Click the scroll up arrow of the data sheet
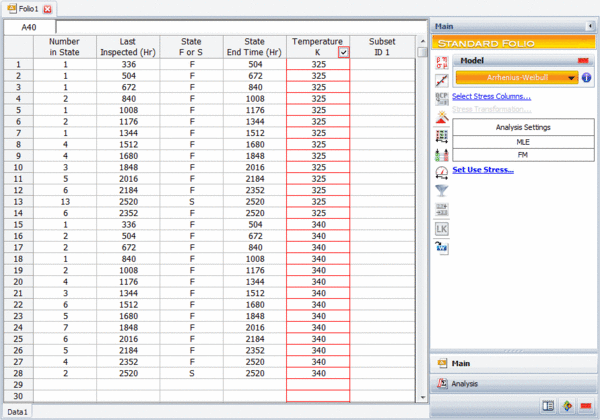The image size is (600, 420). pos(422,41)
